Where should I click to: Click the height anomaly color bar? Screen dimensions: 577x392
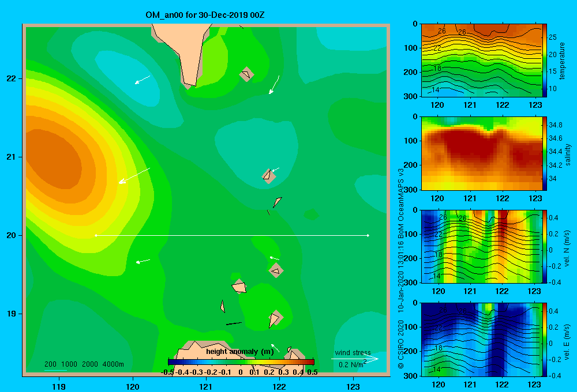point(241,362)
